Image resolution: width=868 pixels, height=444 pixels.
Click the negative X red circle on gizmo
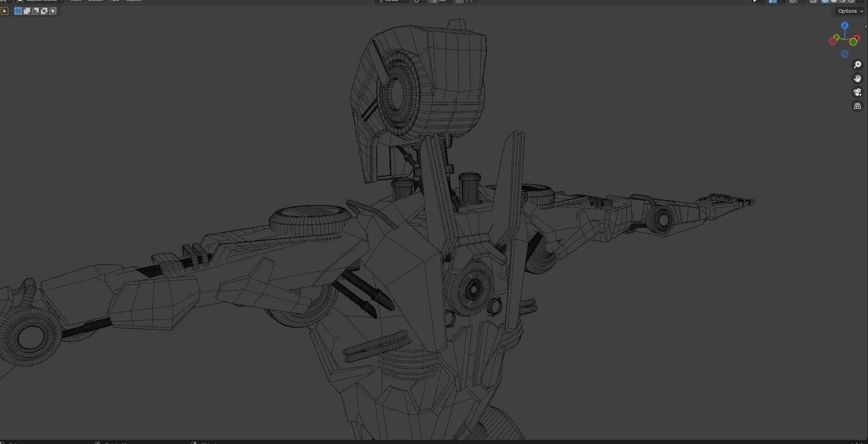tap(832, 41)
